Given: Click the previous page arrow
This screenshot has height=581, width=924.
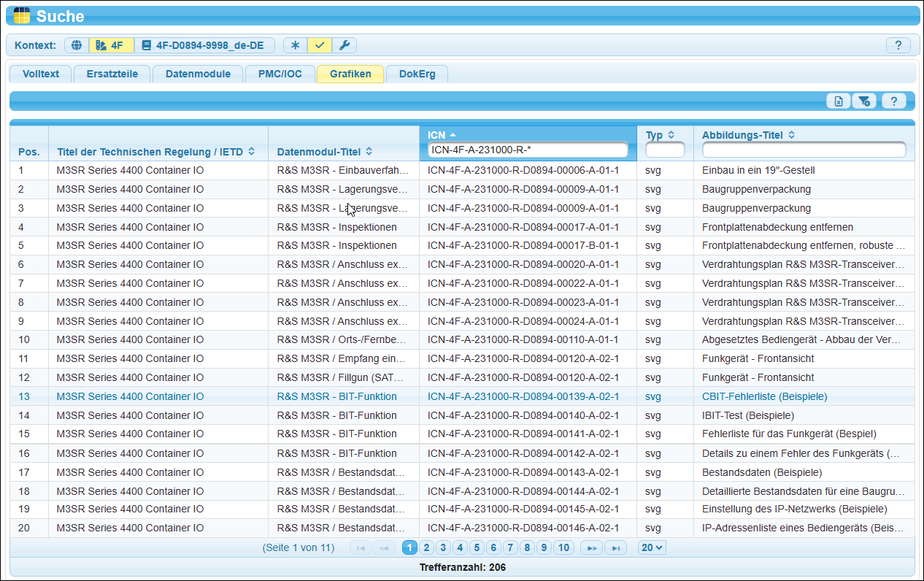Looking at the screenshot, I should pos(384,547).
